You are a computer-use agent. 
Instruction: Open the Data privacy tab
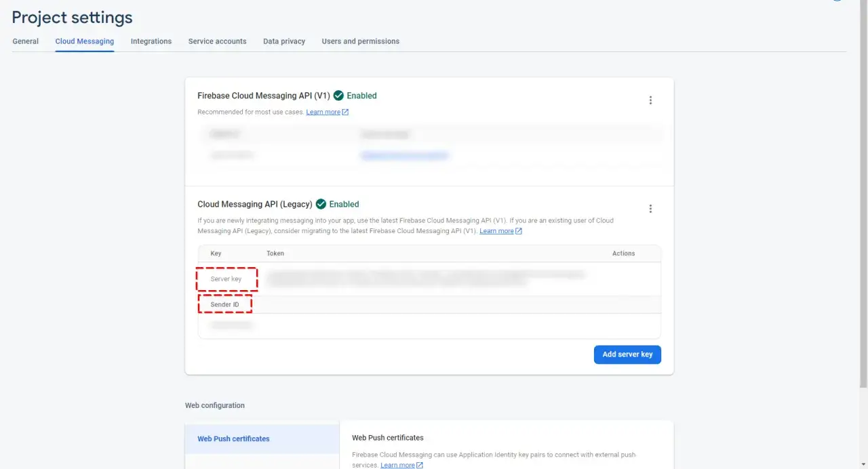(284, 41)
